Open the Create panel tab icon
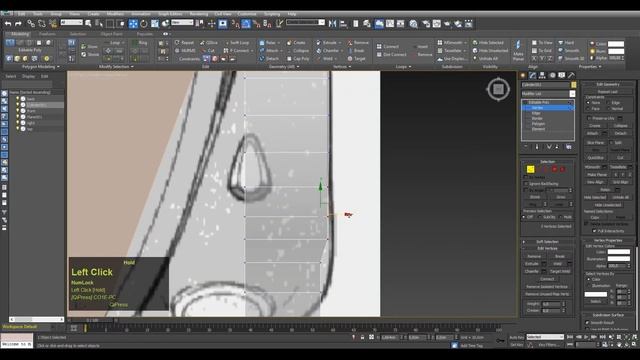The image size is (640, 360). pyautogui.click(x=523, y=75)
